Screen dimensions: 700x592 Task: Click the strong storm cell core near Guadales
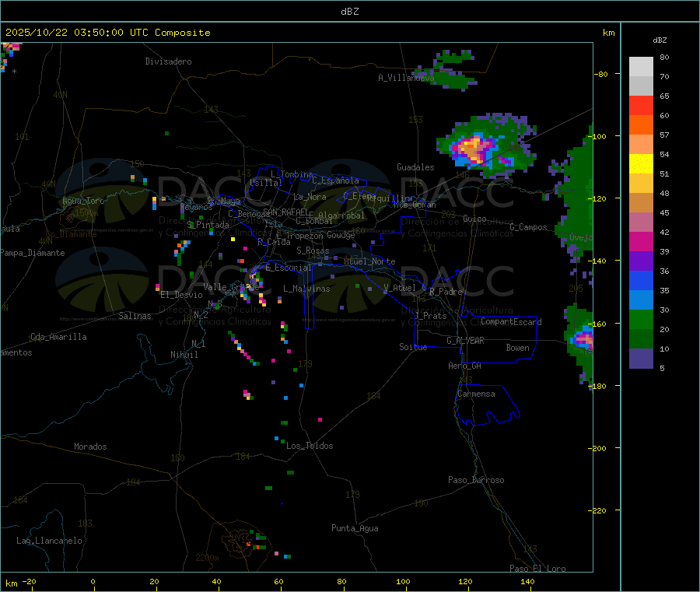[472, 148]
